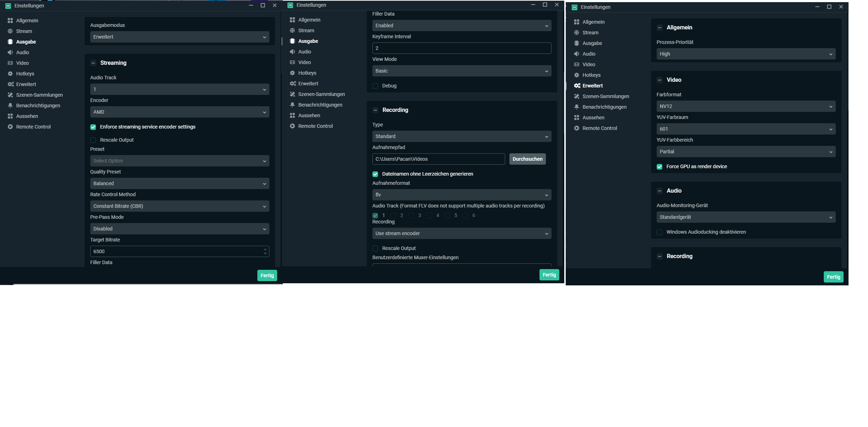Image resolution: width=868 pixels, height=427 pixels.
Task: Increase Target Bitrate using the stepper arrow
Action: pyautogui.click(x=265, y=249)
